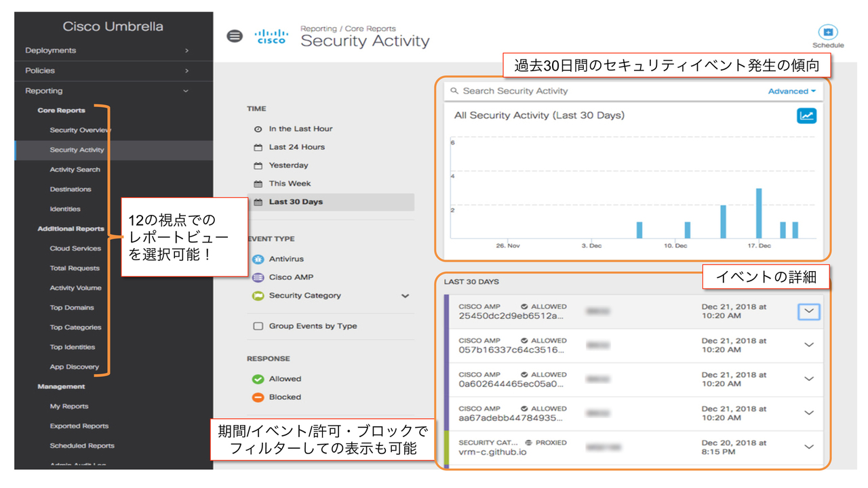Click calendar icon beside Last 24 Hours
The width and height of the screenshot is (868, 488).
click(x=258, y=147)
